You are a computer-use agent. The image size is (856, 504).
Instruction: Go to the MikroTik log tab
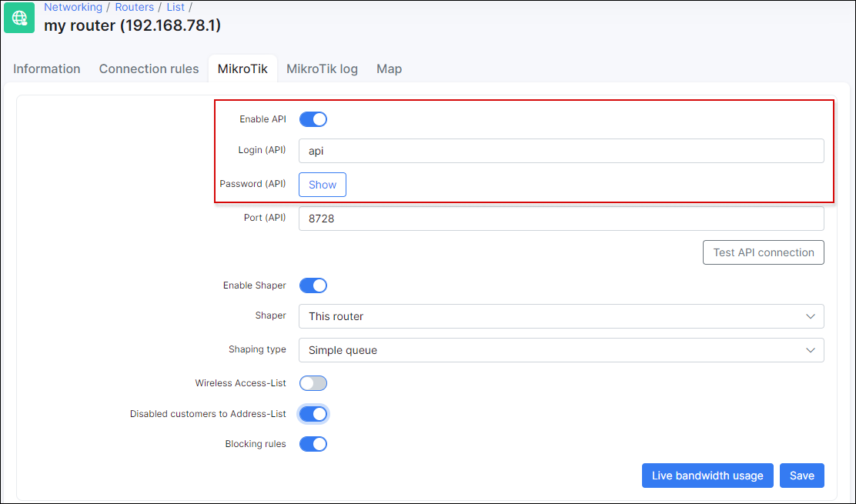[x=322, y=69]
